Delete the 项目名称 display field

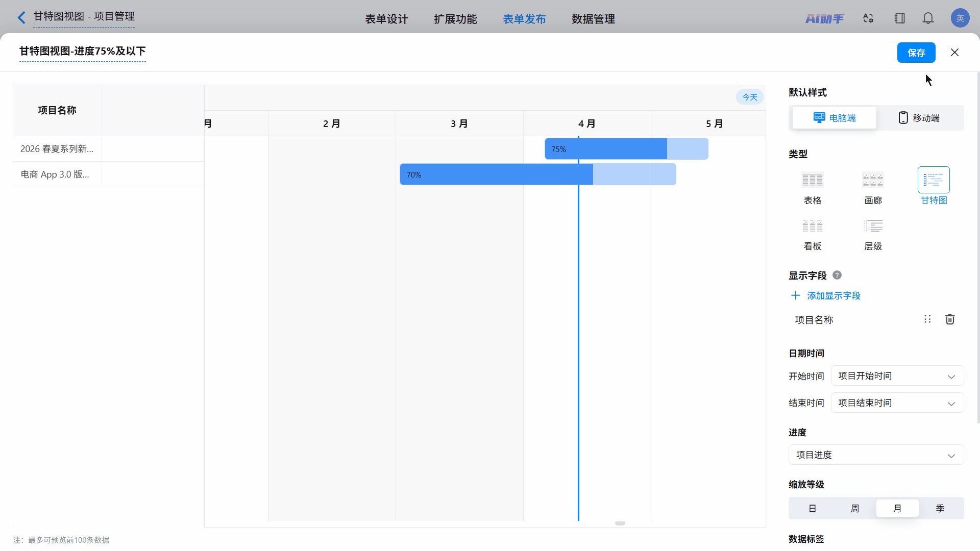[x=950, y=319]
